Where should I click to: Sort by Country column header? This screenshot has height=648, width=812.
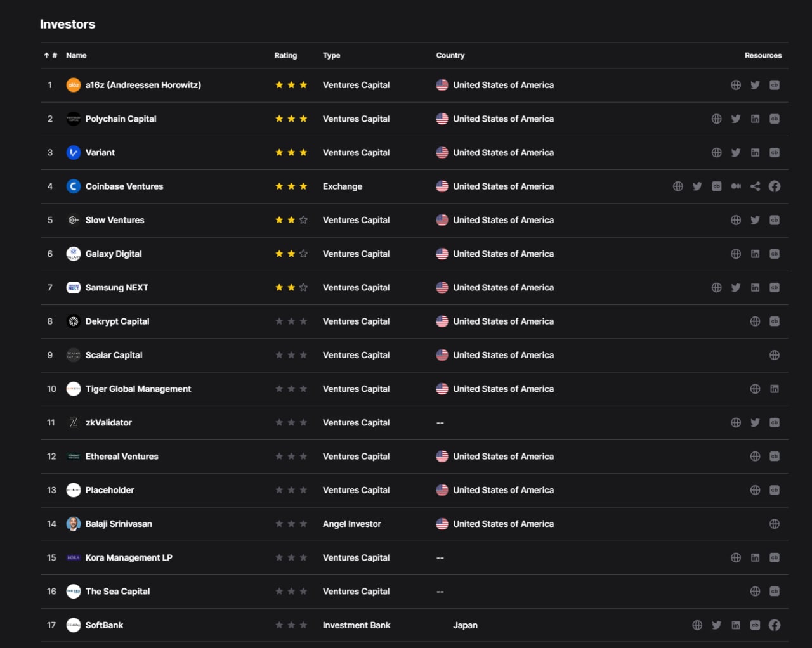point(450,55)
